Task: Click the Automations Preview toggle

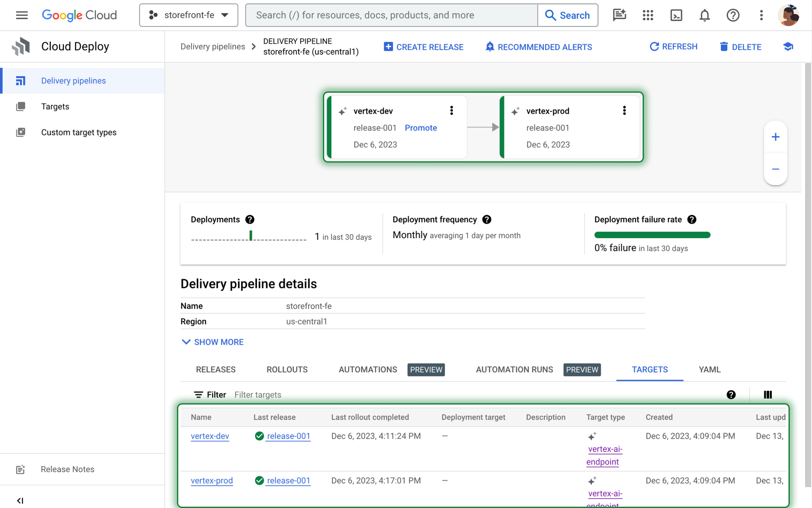Action: pyautogui.click(x=426, y=369)
